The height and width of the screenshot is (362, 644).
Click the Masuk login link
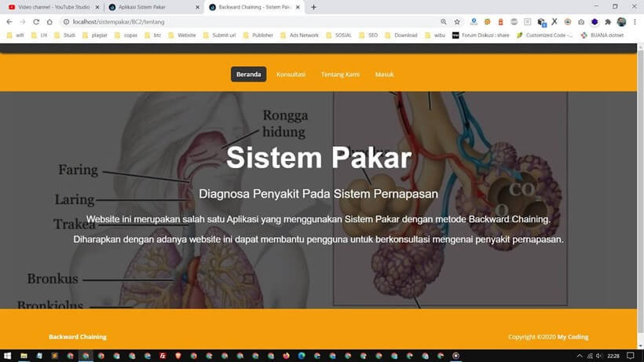385,75
